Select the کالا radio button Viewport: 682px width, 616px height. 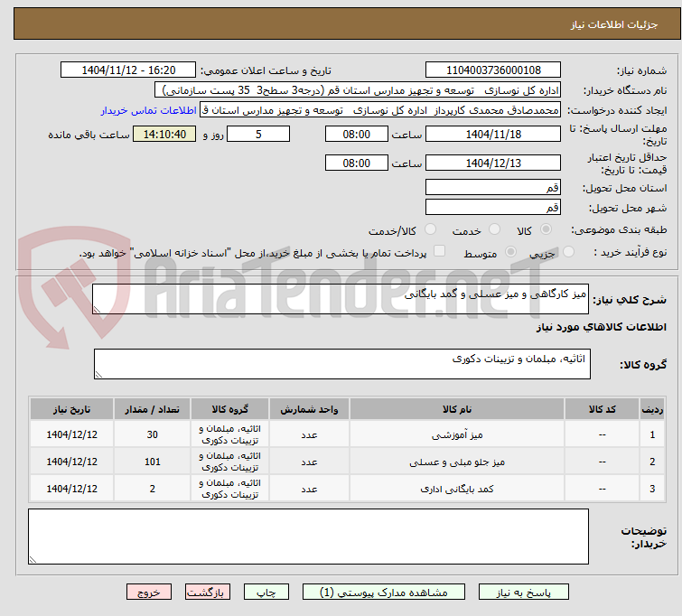546,229
